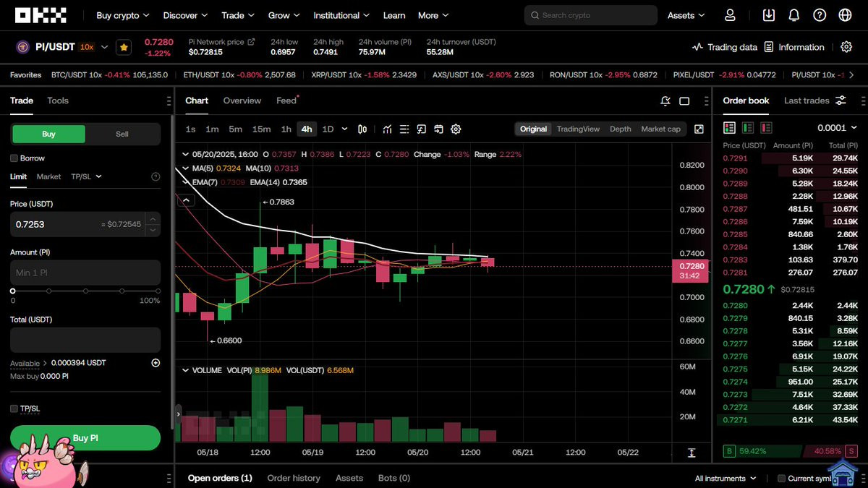Screen dimensions: 868x488
Task: Switch to the Feed tab
Action: coord(286,100)
